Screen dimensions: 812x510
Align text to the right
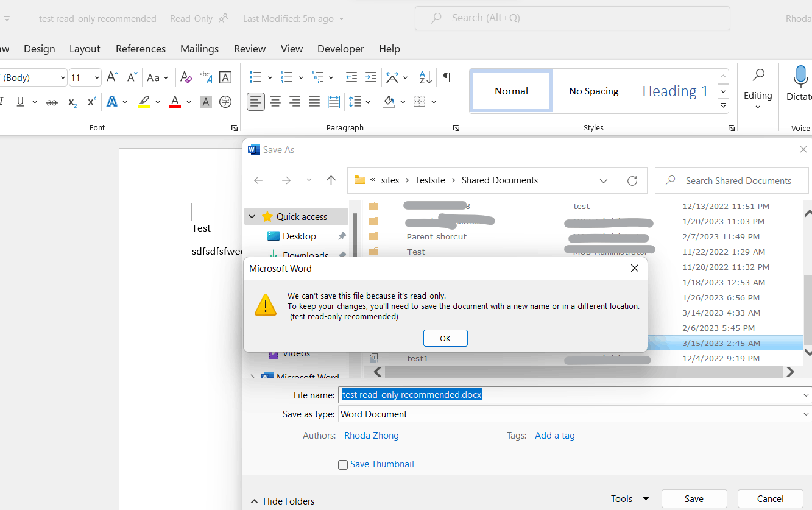(295, 102)
